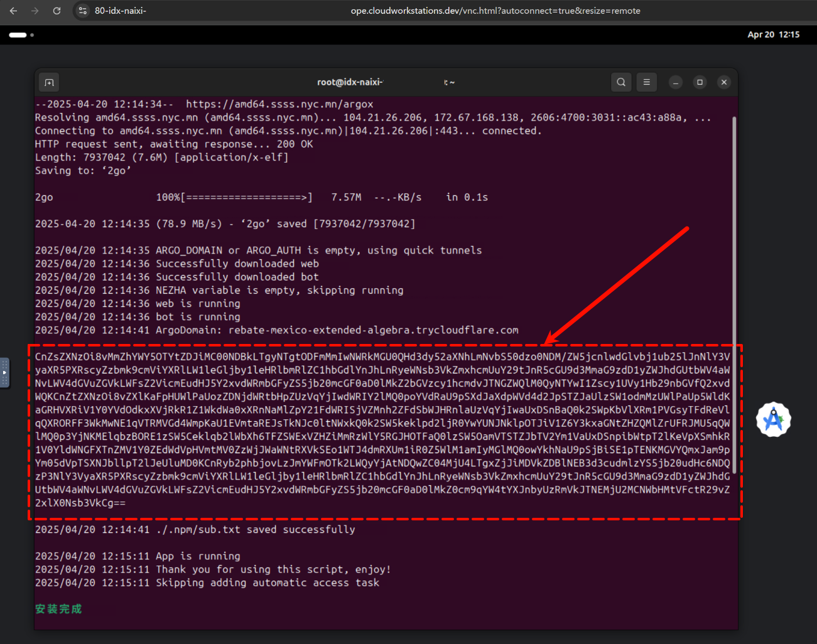The image size is (817, 644).
Task: Click 'Resolving amd64.ssss.nyc.mn' line
Action: [x=373, y=117]
